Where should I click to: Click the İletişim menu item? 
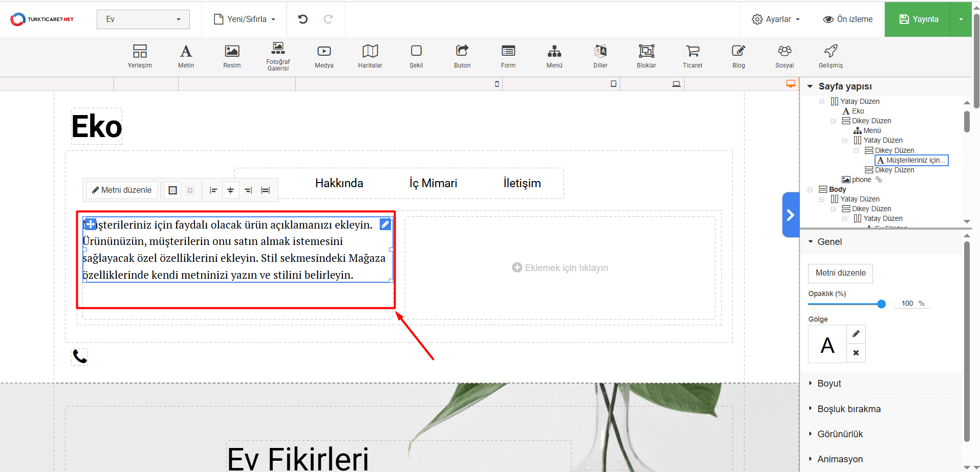pos(521,183)
